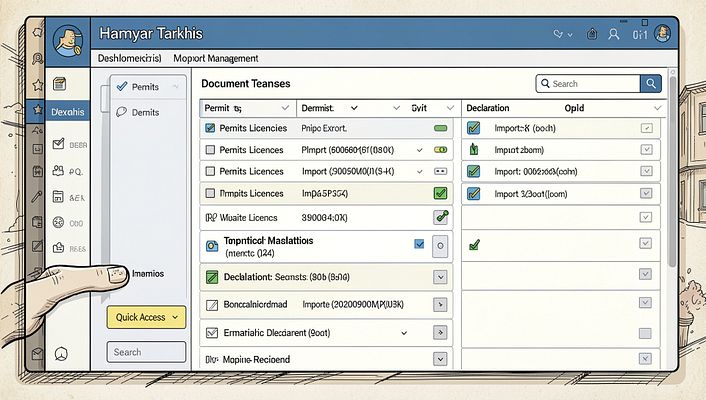Click the green status pill on the Pnipo Exrort row
The height and width of the screenshot is (400, 706).
(440, 128)
